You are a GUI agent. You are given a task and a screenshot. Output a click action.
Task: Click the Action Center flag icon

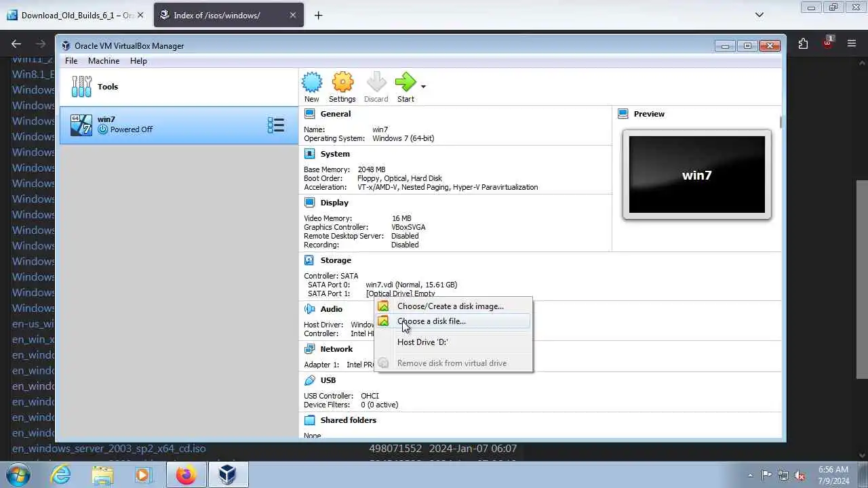click(x=766, y=475)
